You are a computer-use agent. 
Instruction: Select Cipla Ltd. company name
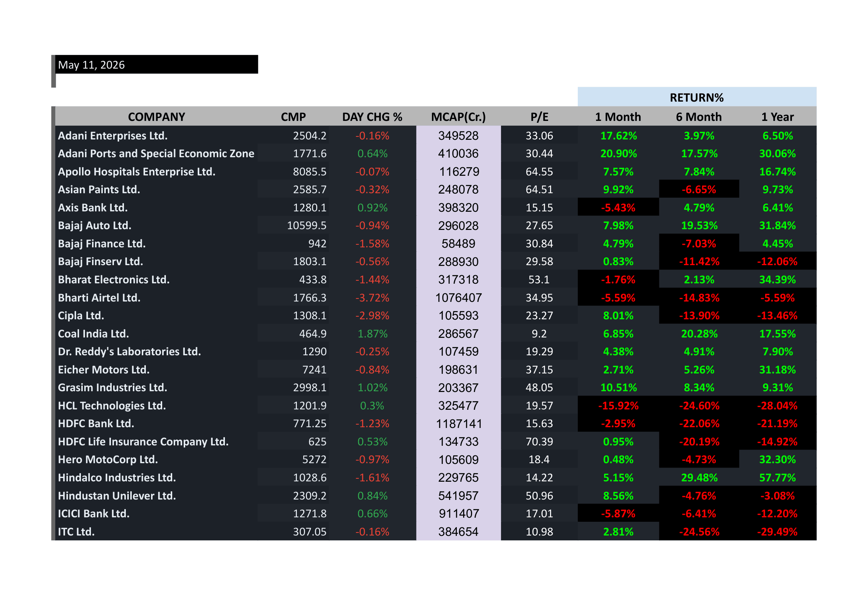pyautogui.click(x=81, y=315)
